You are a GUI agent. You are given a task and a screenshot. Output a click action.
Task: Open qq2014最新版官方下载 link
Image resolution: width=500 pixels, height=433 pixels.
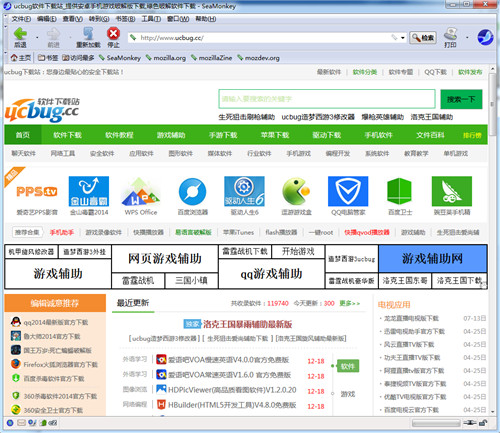56,322
